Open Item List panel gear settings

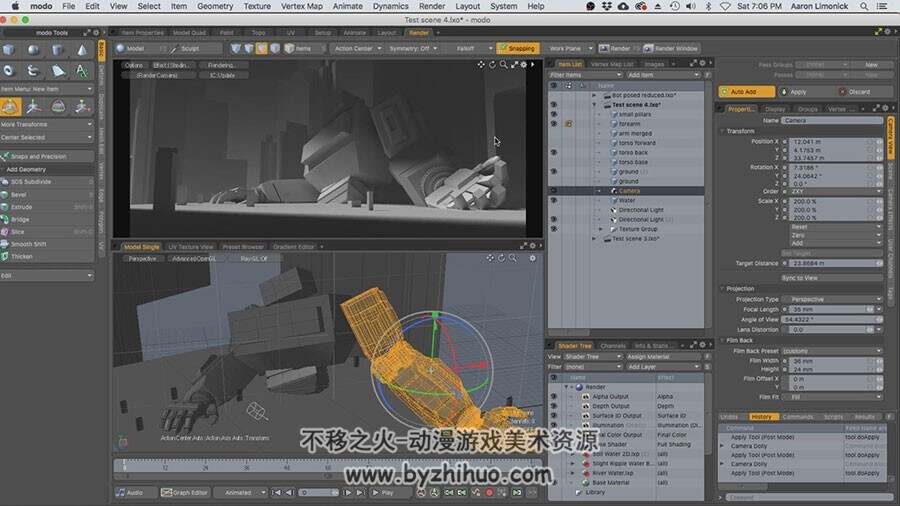702,64
